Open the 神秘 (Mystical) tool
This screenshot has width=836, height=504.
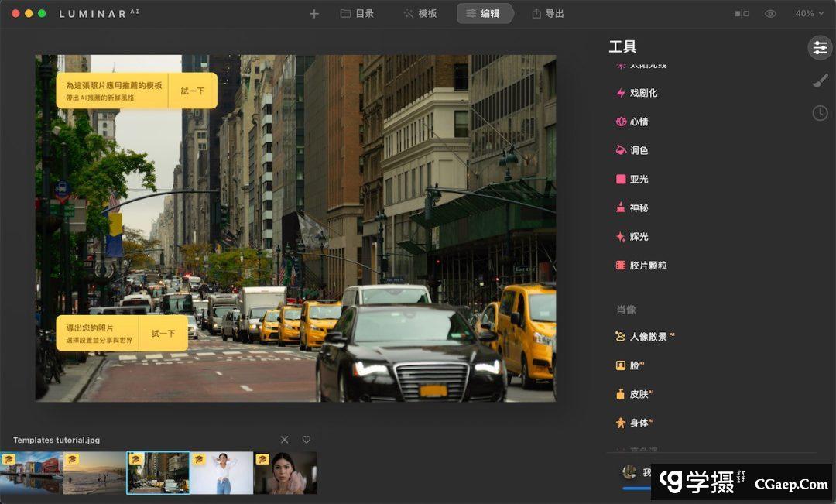point(639,207)
